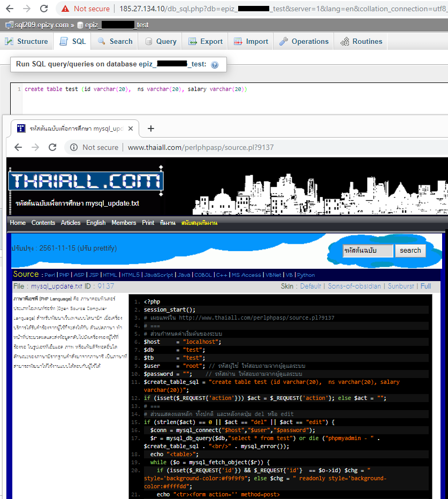Switch to the Export tab
This screenshot has height=499, width=448.
pyautogui.click(x=205, y=41)
